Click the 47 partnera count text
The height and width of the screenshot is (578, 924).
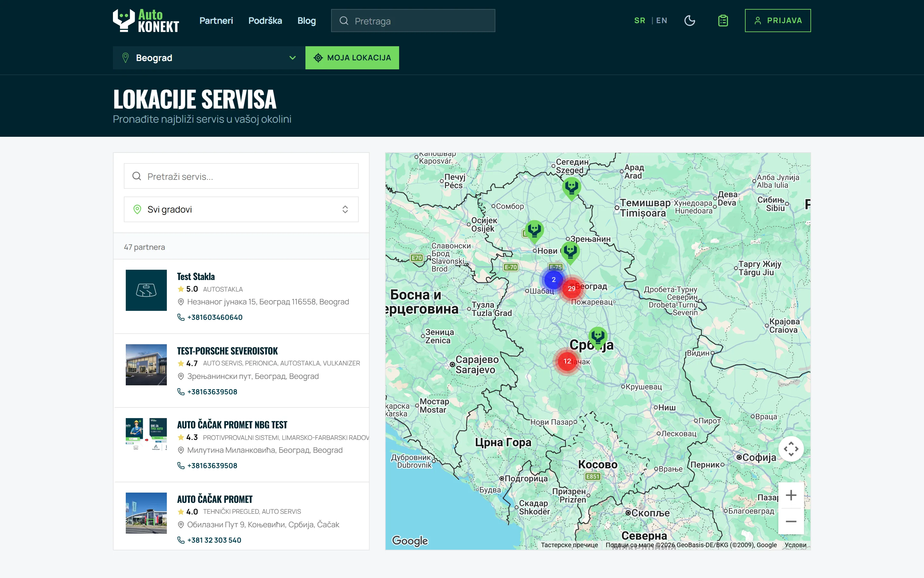point(144,247)
